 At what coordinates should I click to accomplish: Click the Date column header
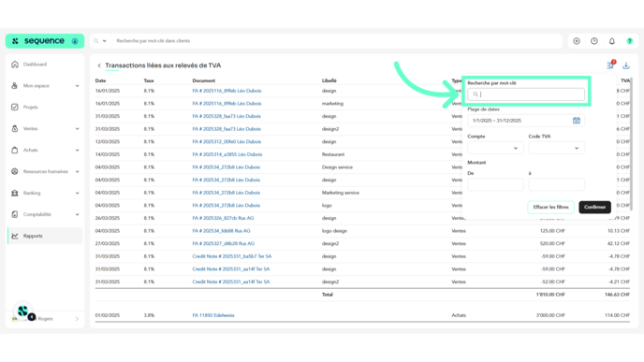[100, 80]
